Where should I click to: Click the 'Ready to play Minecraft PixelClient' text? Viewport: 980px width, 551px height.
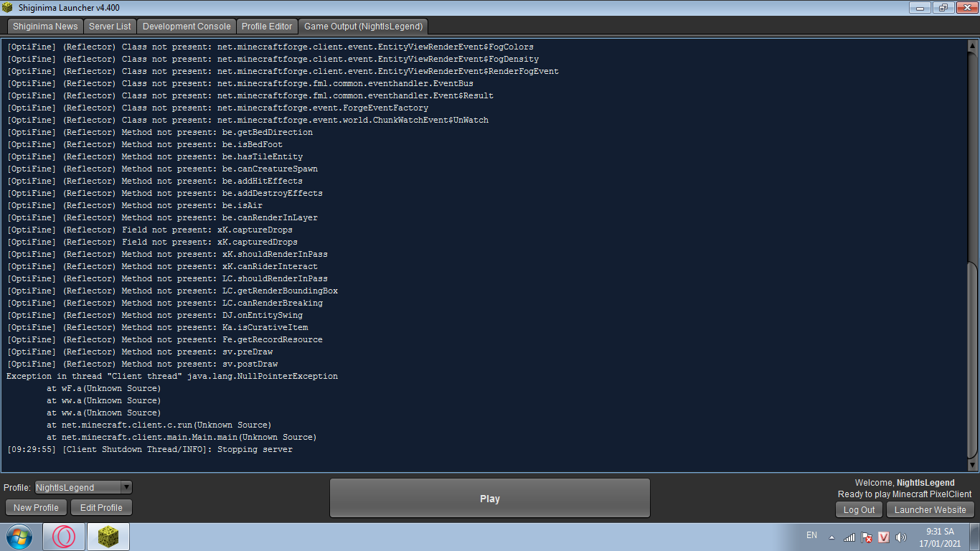905,494
